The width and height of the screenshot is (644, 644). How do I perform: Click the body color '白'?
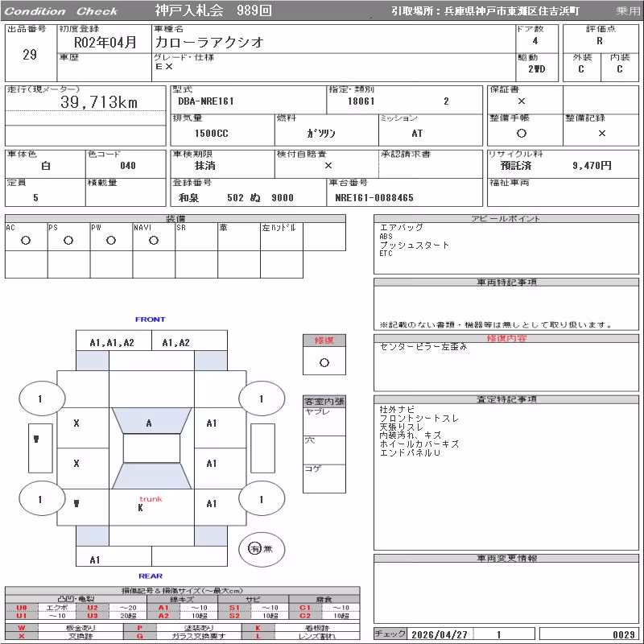coord(46,166)
